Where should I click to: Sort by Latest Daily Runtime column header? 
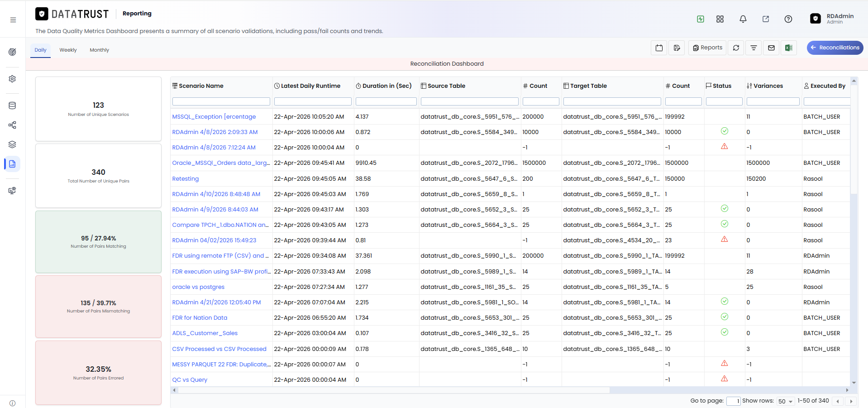[310, 86]
